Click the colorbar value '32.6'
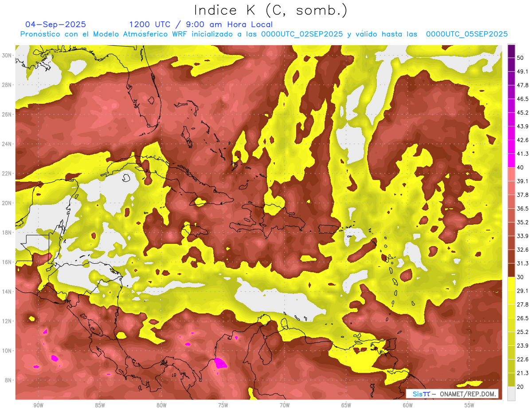The width and height of the screenshot is (532, 411). coord(522,250)
